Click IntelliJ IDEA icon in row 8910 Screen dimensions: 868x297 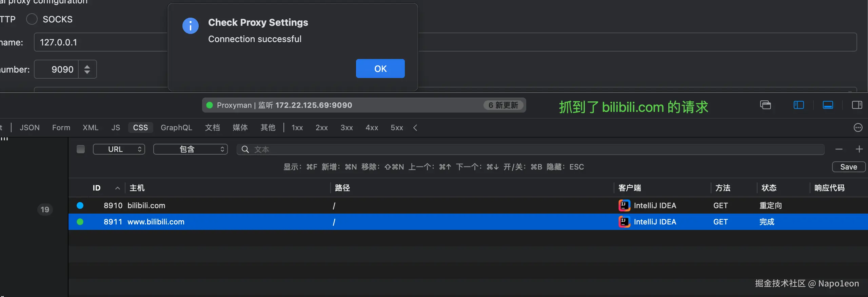pos(624,205)
